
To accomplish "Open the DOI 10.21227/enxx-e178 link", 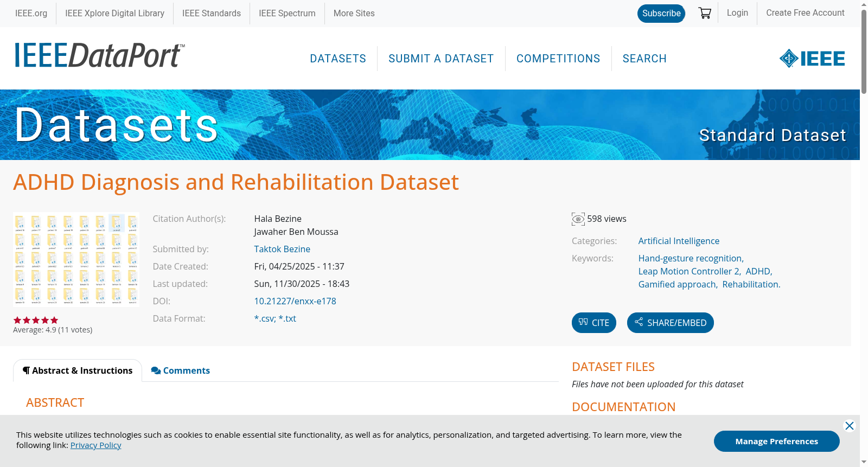I will point(295,301).
